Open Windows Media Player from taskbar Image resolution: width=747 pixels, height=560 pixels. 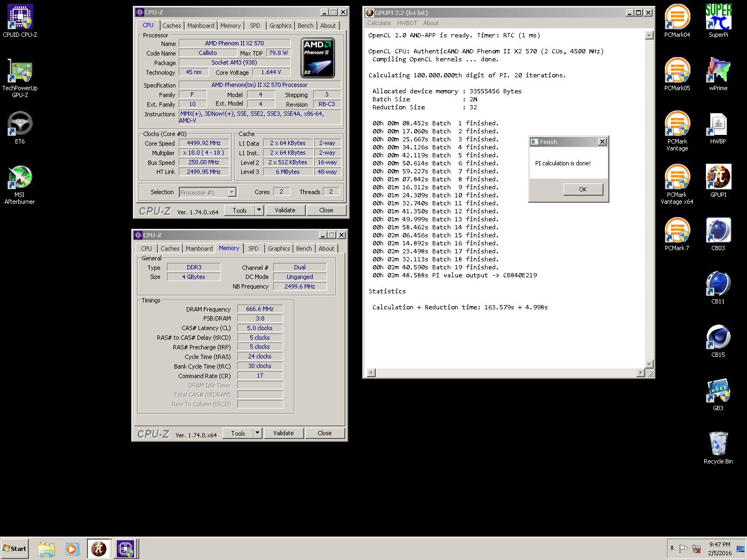click(72, 549)
